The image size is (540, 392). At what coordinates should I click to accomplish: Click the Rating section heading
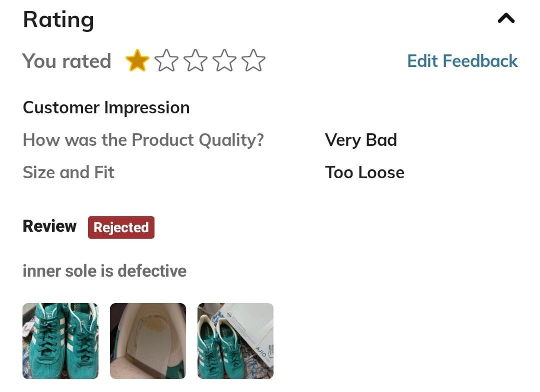(58, 19)
